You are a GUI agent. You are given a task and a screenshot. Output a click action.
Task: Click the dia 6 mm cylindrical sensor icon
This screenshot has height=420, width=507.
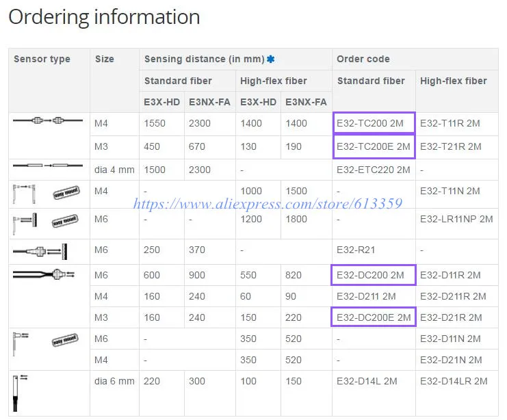point(20,393)
